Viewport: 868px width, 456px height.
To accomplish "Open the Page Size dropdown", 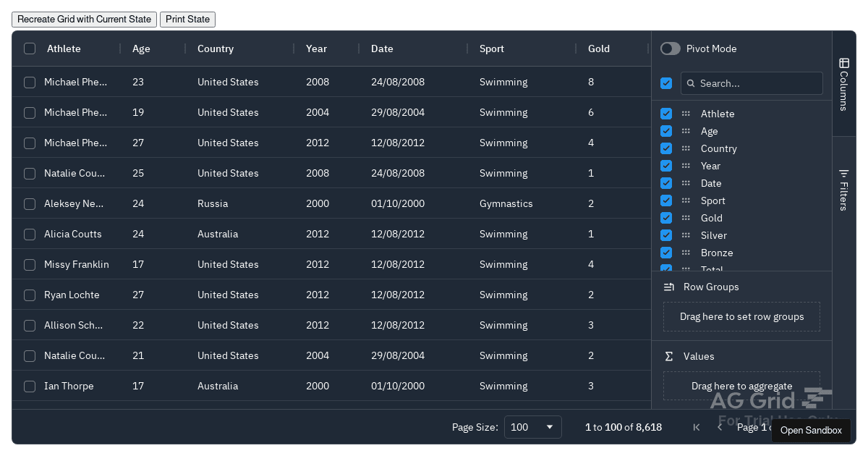I will pos(533,427).
